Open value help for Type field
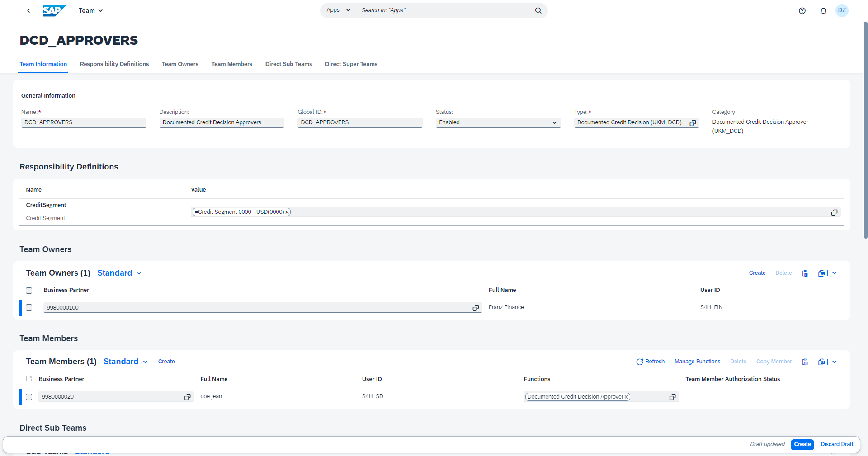Viewport: 868px width, 456px height. point(692,123)
